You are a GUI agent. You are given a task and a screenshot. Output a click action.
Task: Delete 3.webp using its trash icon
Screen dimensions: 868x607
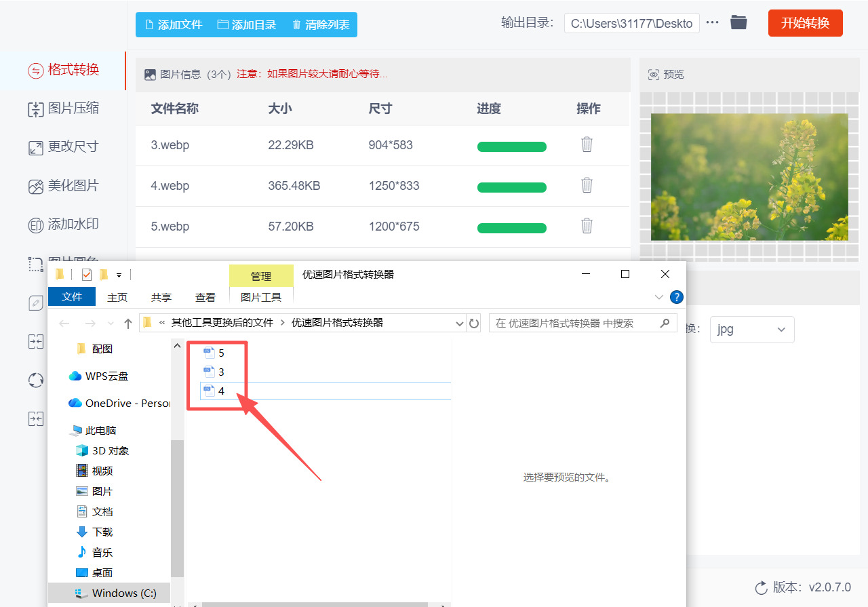587,144
